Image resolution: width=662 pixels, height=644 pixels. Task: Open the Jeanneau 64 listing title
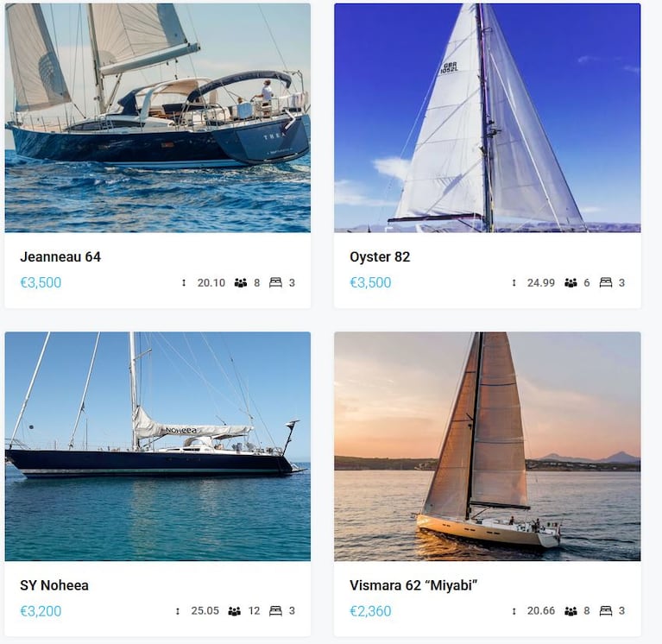click(x=60, y=256)
